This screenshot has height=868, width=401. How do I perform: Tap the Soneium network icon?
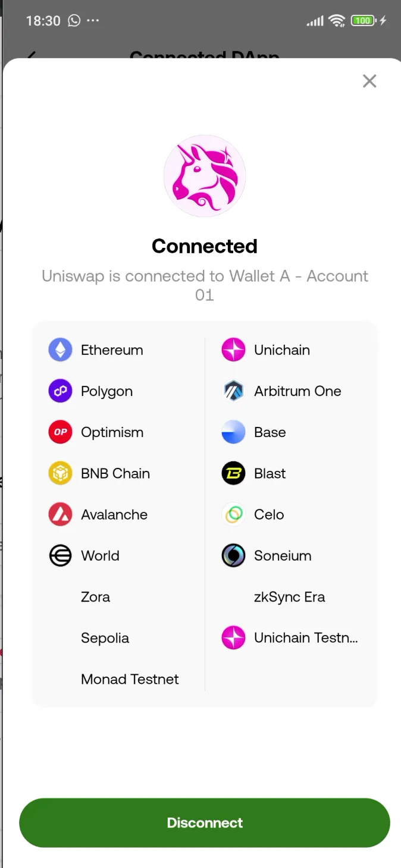[233, 555]
